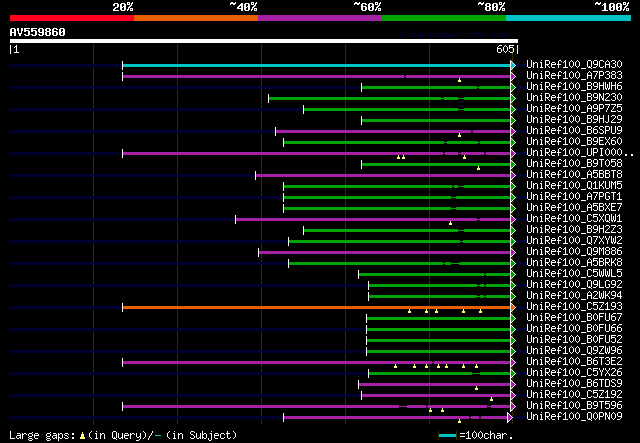Click the yellow gap marker under B6SPU9 bar
The height and width of the screenshot is (443, 640).
pyautogui.click(x=460, y=135)
